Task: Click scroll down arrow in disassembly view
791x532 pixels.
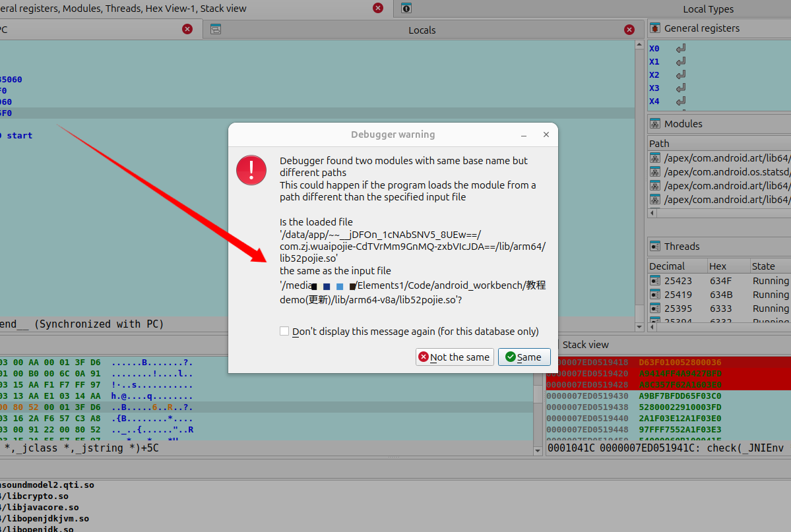Action: [639, 326]
